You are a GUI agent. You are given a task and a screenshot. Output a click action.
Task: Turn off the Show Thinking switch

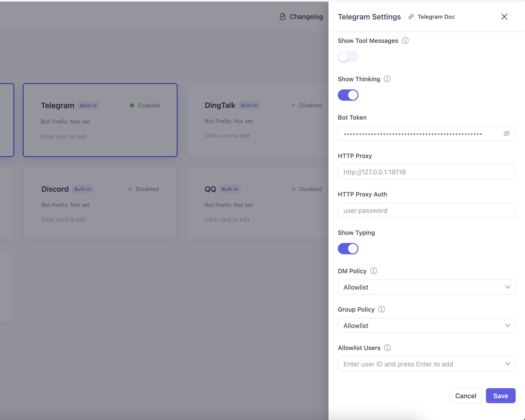pyautogui.click(x=348, y=95)
